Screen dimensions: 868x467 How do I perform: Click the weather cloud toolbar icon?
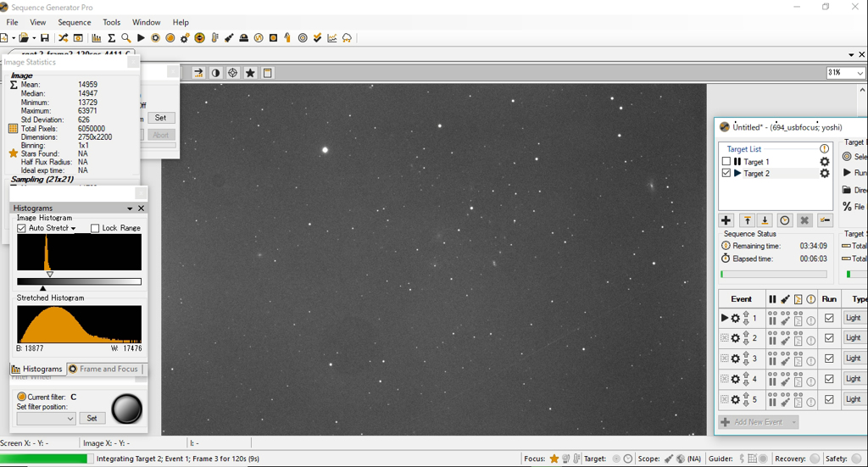347,37
